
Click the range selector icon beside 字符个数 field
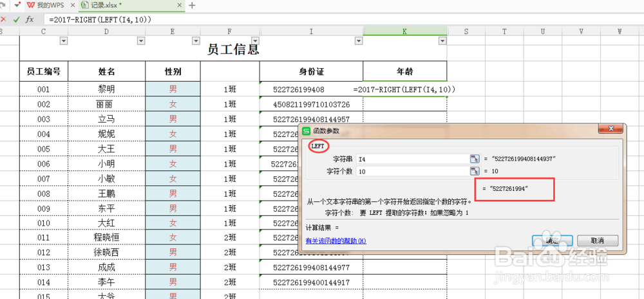[x=475, y=171]
